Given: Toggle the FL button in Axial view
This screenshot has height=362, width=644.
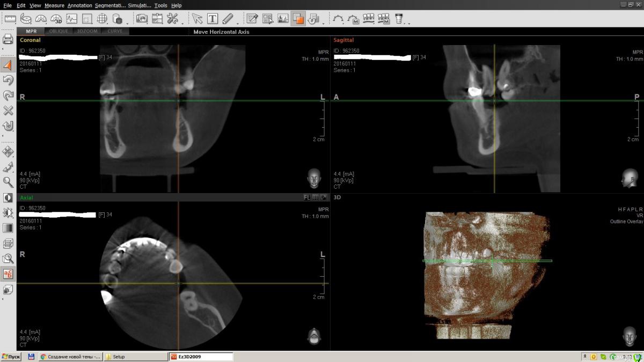Looking at the screenshot, I should 307,197.
